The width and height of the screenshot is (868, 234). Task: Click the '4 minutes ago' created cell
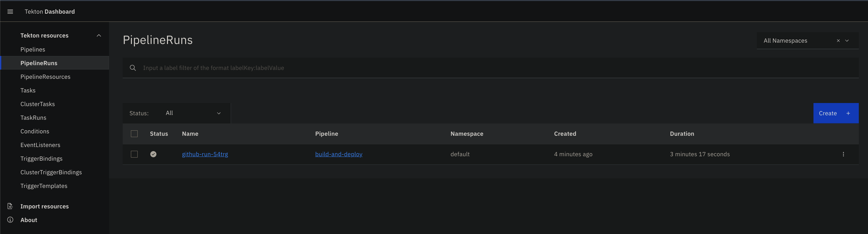click(x=573, y=154)
